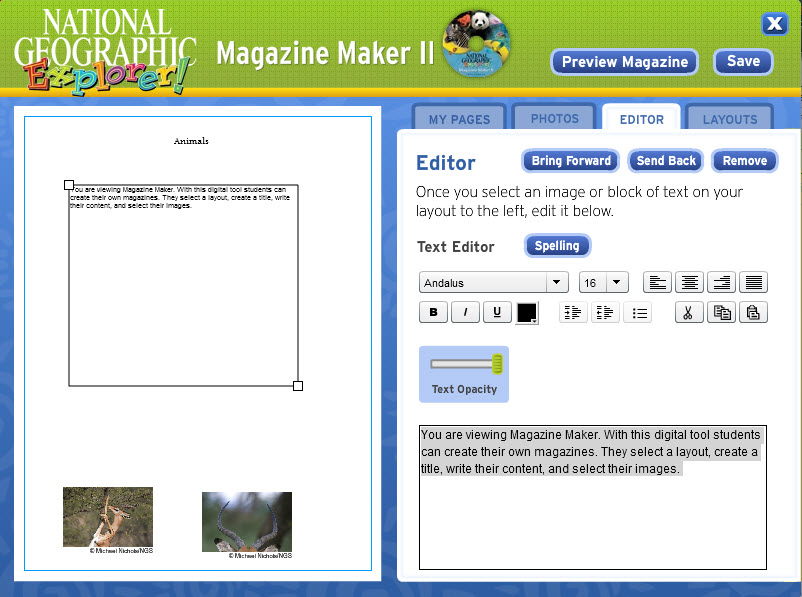Select the antelope horns photo on page
The width and height of the screenshot is (802, 597).
[x=247, y=522]
